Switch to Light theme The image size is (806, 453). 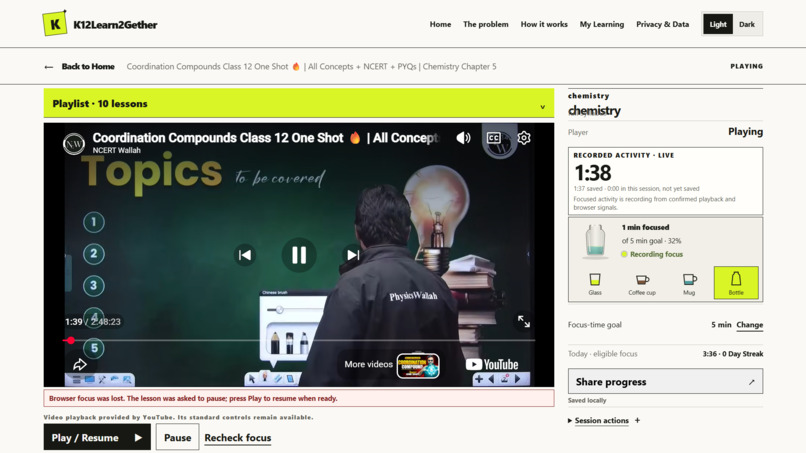[718, 24]
